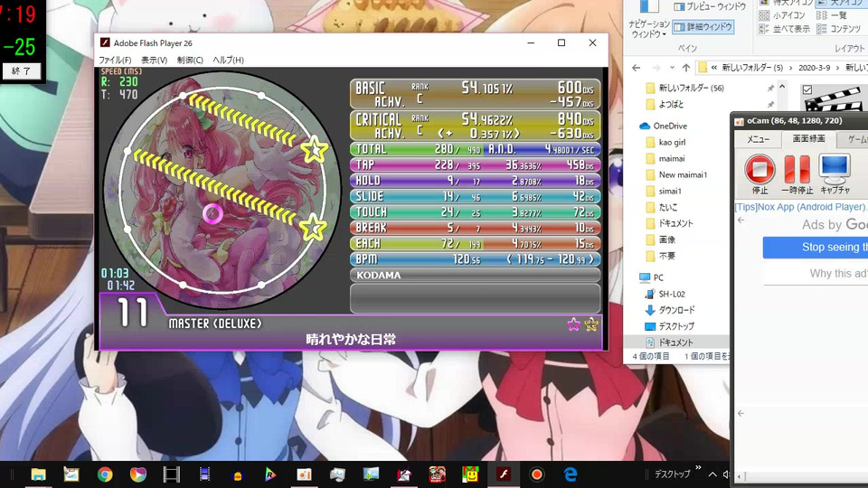Click the gold crowned star icon in footer
Viewport: 868px width, 488px height.
coord(591,324)
